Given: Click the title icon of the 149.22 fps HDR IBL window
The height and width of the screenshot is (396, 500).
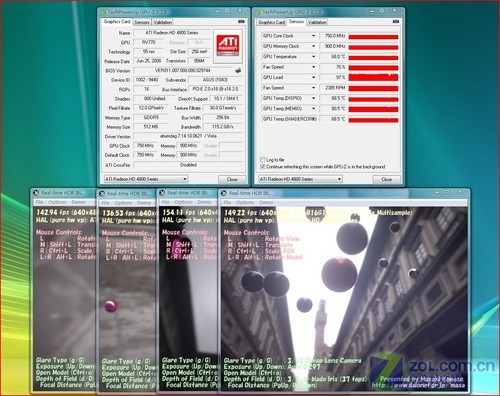Looking at the screenshot, I should click(x=224, y=193).
